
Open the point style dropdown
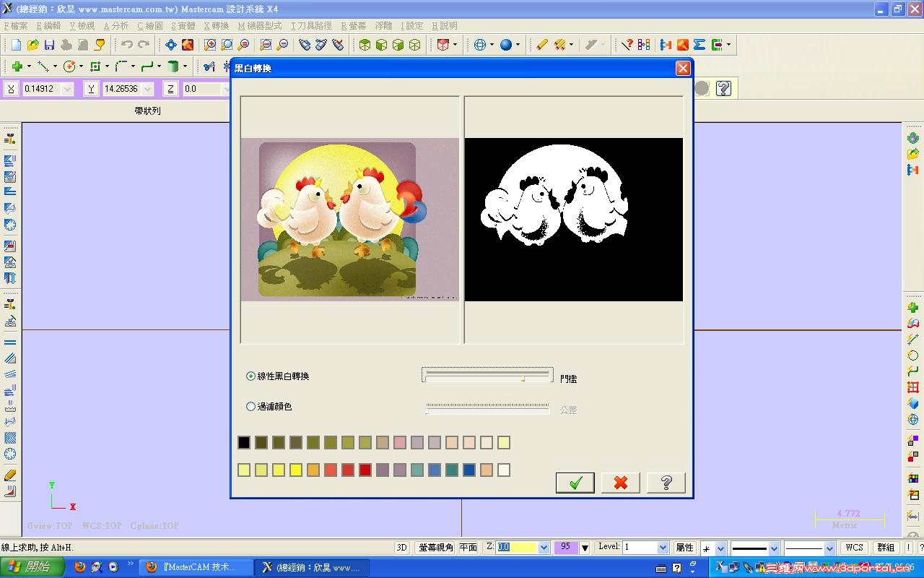point(722,548)
